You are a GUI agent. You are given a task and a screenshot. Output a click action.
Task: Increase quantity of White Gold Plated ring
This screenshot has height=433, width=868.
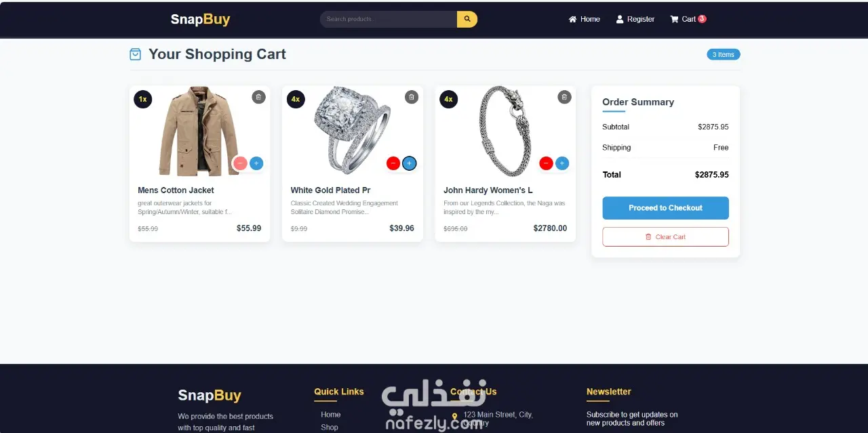click(x=409, y=163)
